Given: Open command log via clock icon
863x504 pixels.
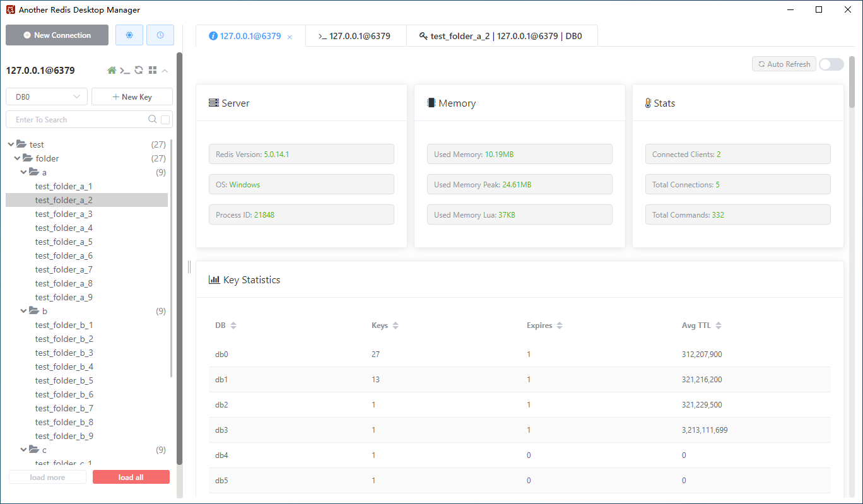Looking at the screenshot, I should 160,35.
